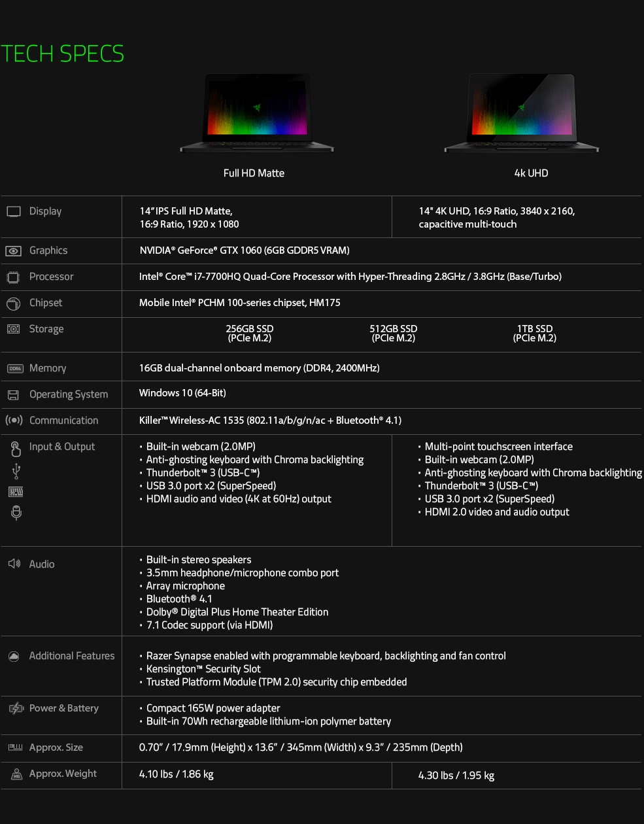Image resolution: width=644 pixels, height=824 pixels.
Task: Click the "Storage" row label
Action: (x=46, y=329)
